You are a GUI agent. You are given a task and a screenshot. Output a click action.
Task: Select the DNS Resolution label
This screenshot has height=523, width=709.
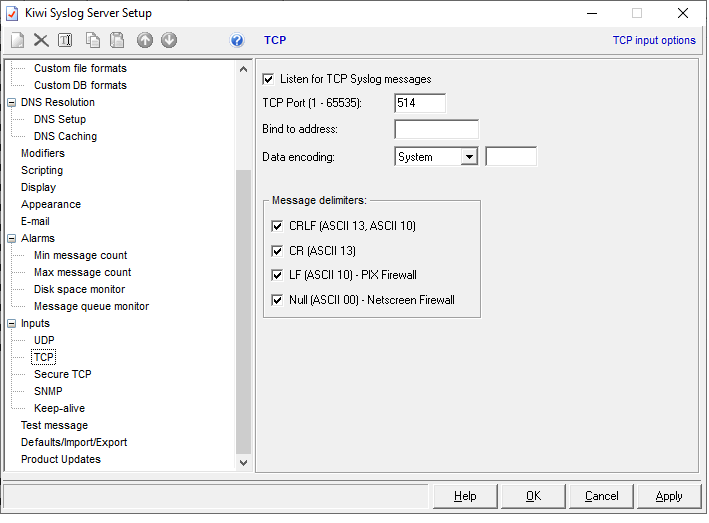pos(58,102)
